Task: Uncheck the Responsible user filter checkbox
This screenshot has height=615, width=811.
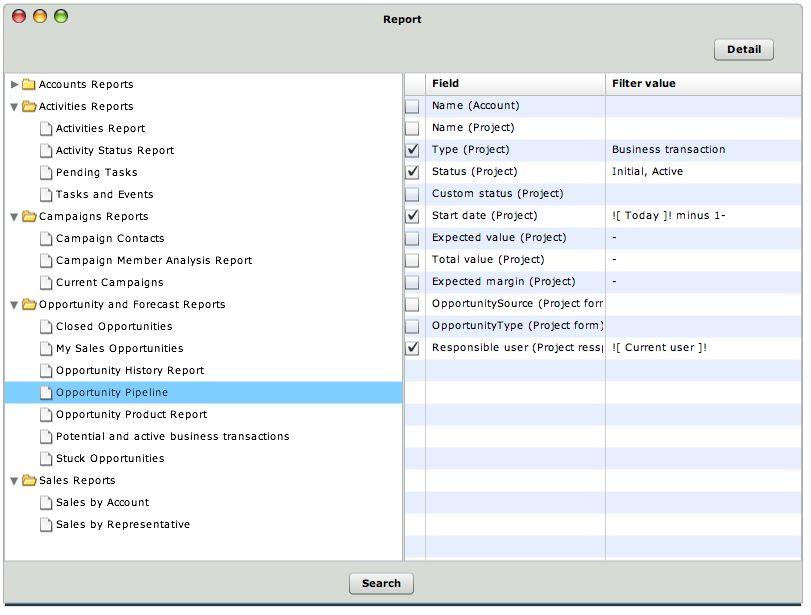Action: [x=412, y=348]
